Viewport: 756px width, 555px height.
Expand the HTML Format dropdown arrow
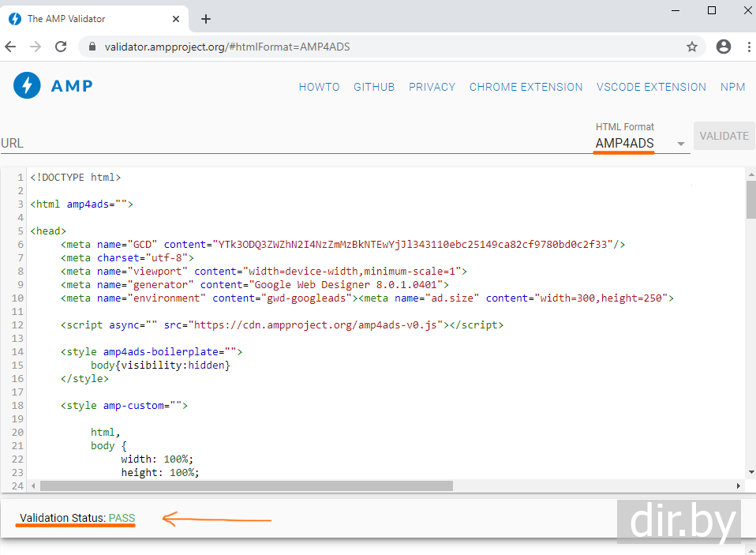(x=680, y=144)
